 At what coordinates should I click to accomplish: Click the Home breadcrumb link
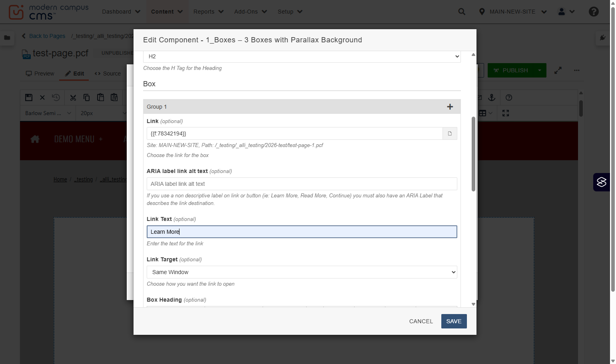coord(60,179)
